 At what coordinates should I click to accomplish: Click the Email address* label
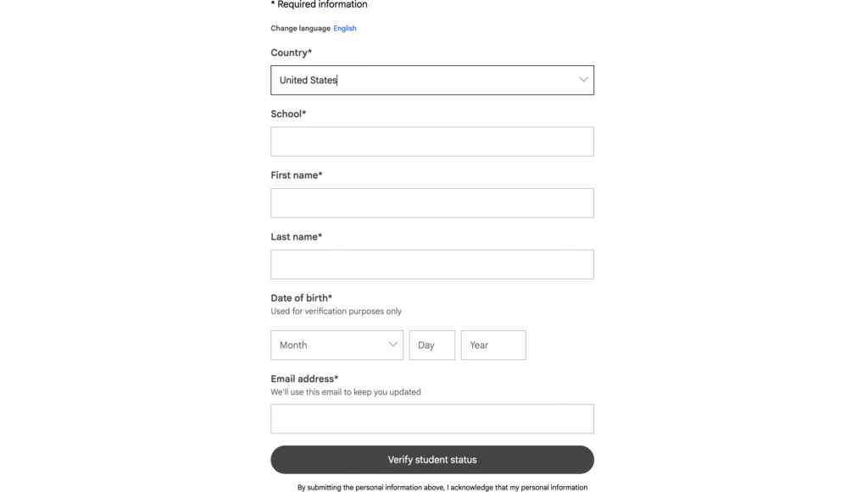coord(304,379)
